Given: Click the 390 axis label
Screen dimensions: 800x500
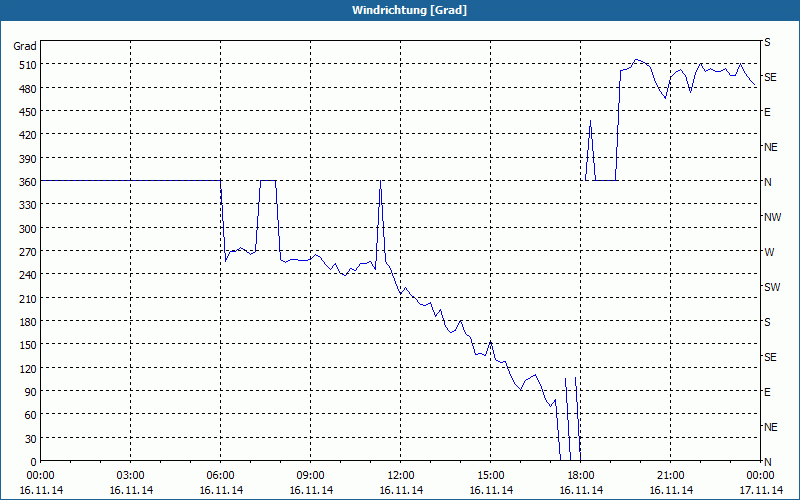Looking at the screenshot, I should tap(28, 159).
